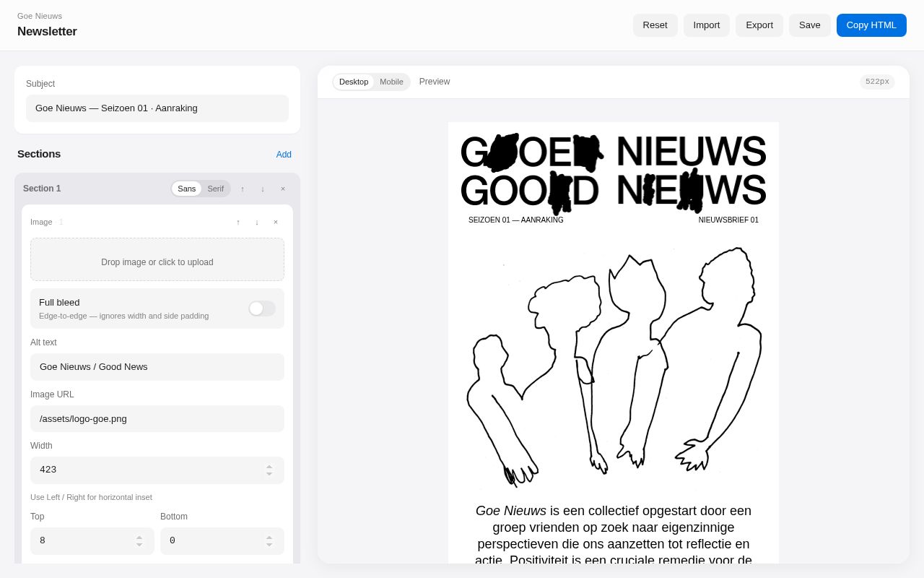Click the Newsletter title
The height and width of the screenshot is (578, 924).
47,32
